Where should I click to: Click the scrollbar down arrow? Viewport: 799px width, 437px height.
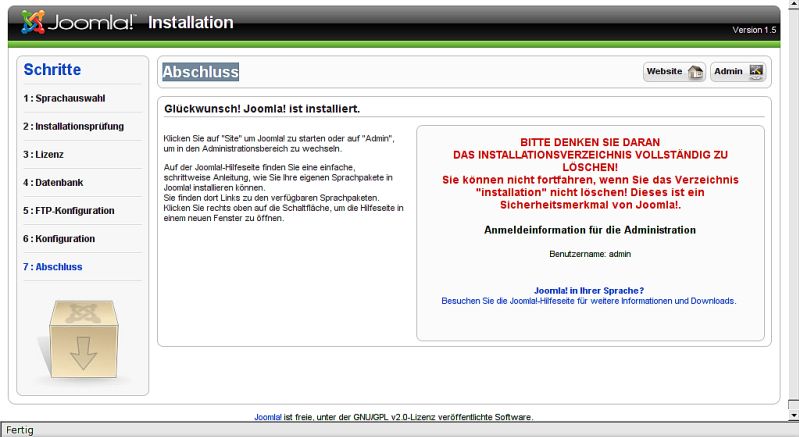click(x=793, y=416)
